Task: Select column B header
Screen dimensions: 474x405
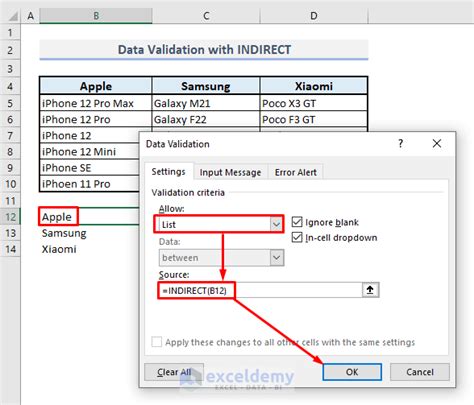Action: point(96,16)
